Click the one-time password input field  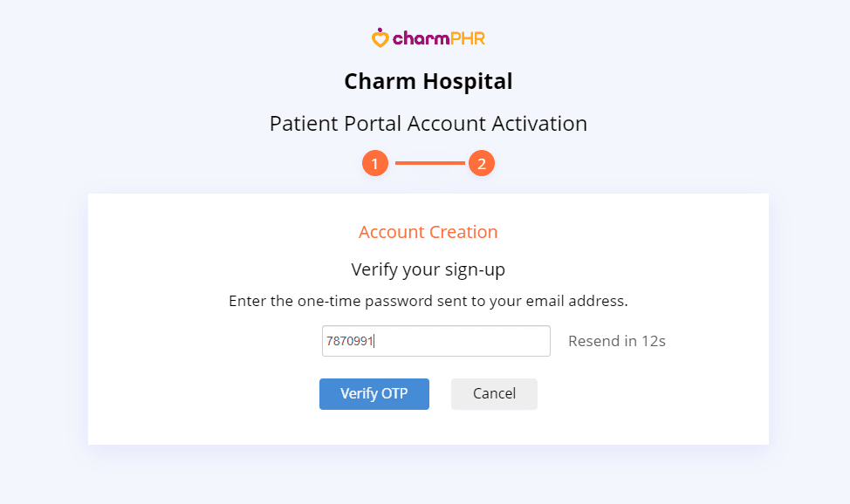[x=435, y=341]
